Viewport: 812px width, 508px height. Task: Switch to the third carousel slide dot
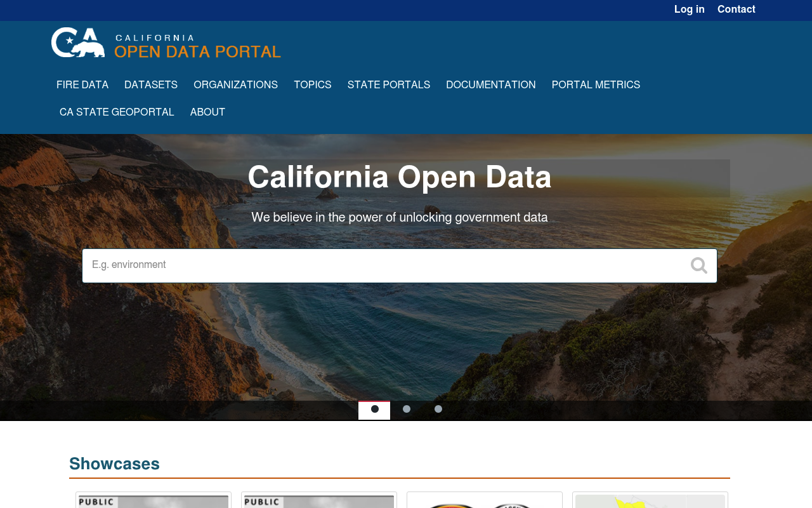[x=438, y=410]
